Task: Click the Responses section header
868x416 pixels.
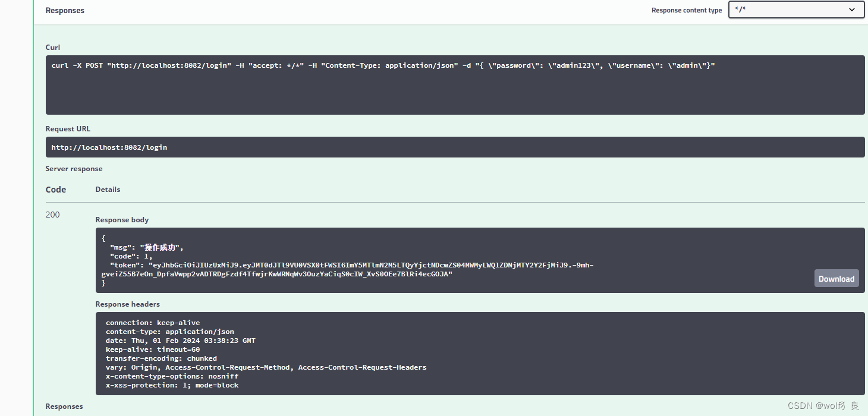Action: pyautogui.click(x=65, y=10)
